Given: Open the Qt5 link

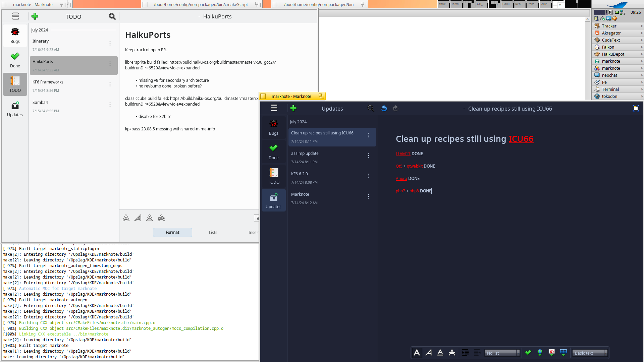Looking at the screenshot, I should tap(399, 166).
